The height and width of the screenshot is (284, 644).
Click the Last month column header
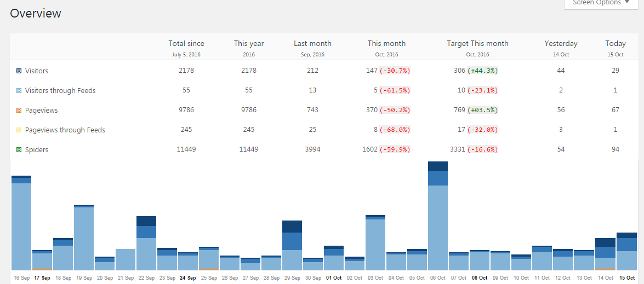(312, 43)
